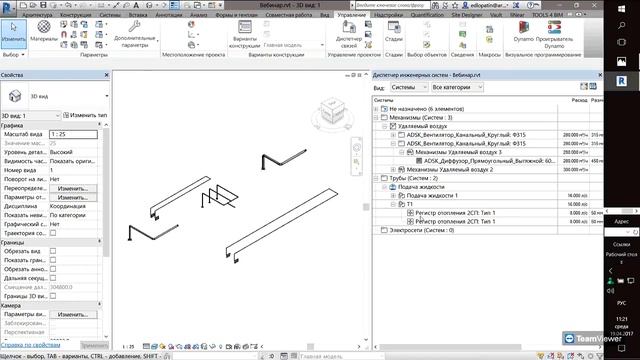Open the Все категории dropdown
Screen dimensions: 640x360
[457, 87]
